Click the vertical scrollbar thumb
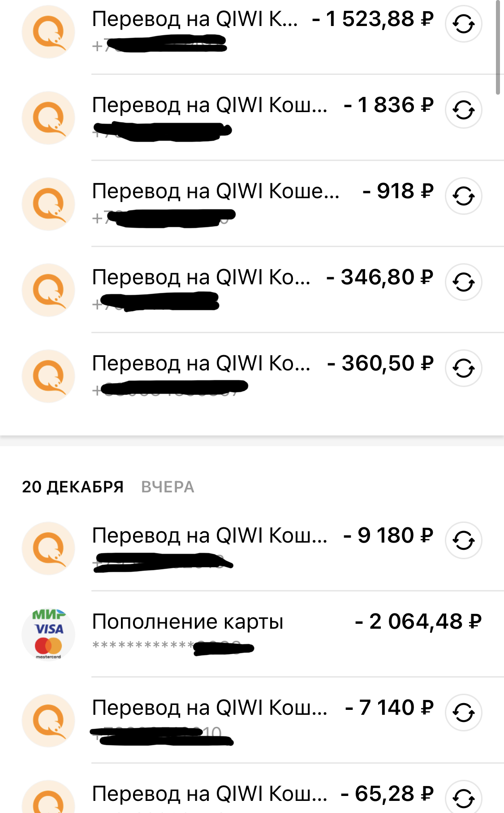 [x=498, y=47]
